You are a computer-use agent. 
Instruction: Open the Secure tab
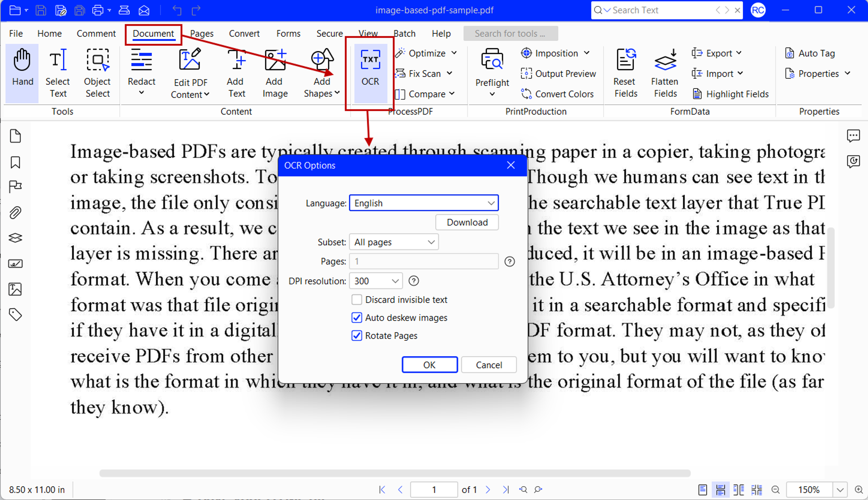(329, 33)
